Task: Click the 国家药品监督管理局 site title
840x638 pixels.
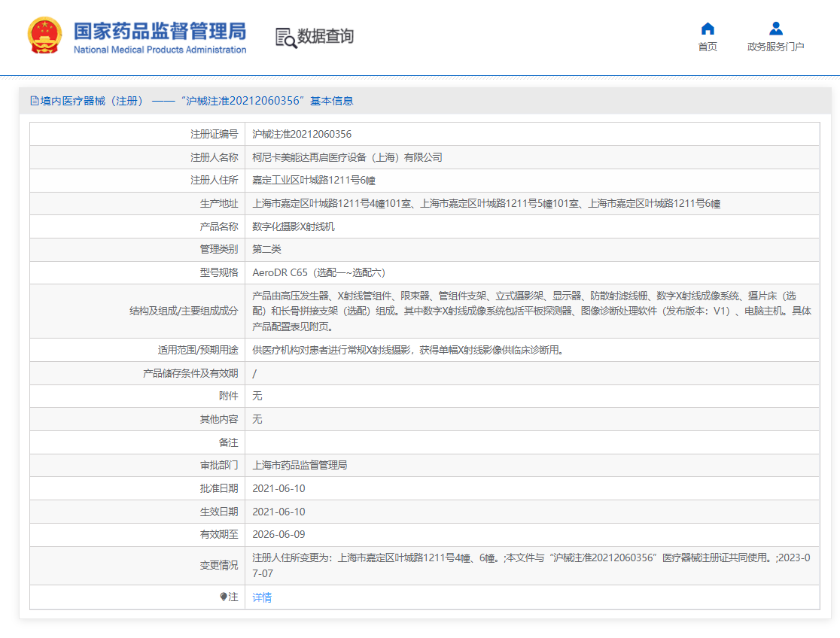Action: (x=160, y=31)
